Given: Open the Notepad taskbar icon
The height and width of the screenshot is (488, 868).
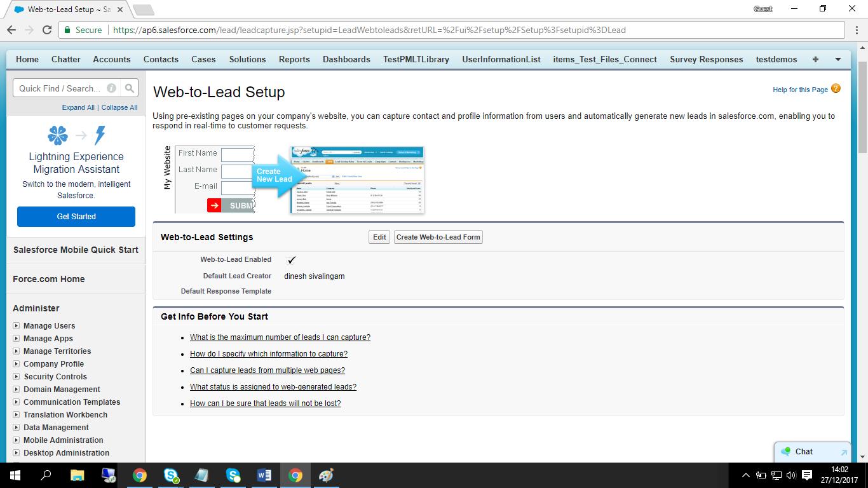Looking at the screenshot, I should click(201, 475).
